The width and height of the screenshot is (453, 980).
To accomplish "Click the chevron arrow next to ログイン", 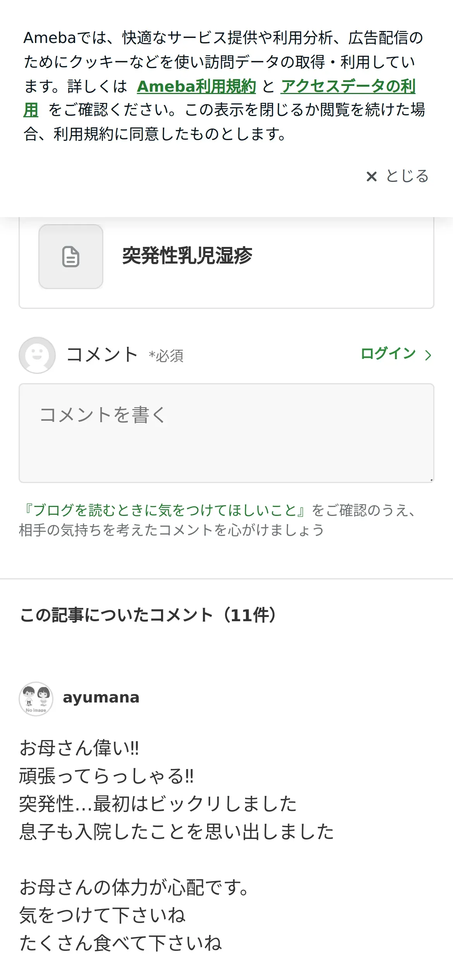I will point(428,355).
